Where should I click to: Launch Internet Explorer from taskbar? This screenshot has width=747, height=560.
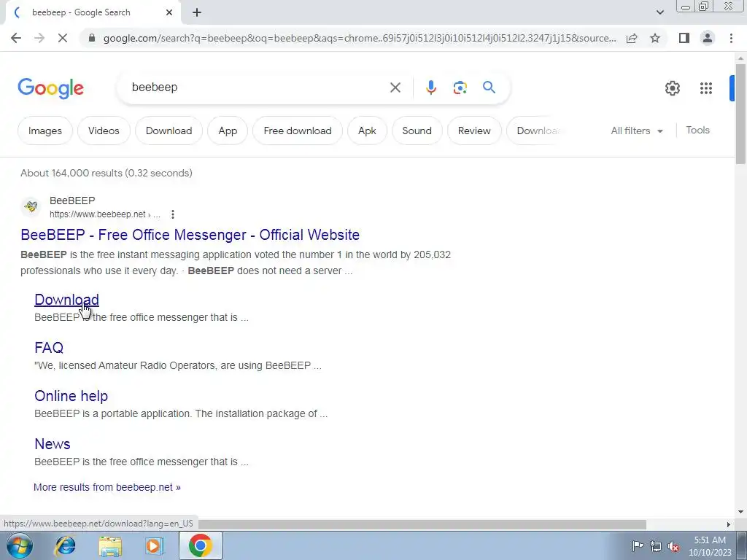tap(65, 545)
